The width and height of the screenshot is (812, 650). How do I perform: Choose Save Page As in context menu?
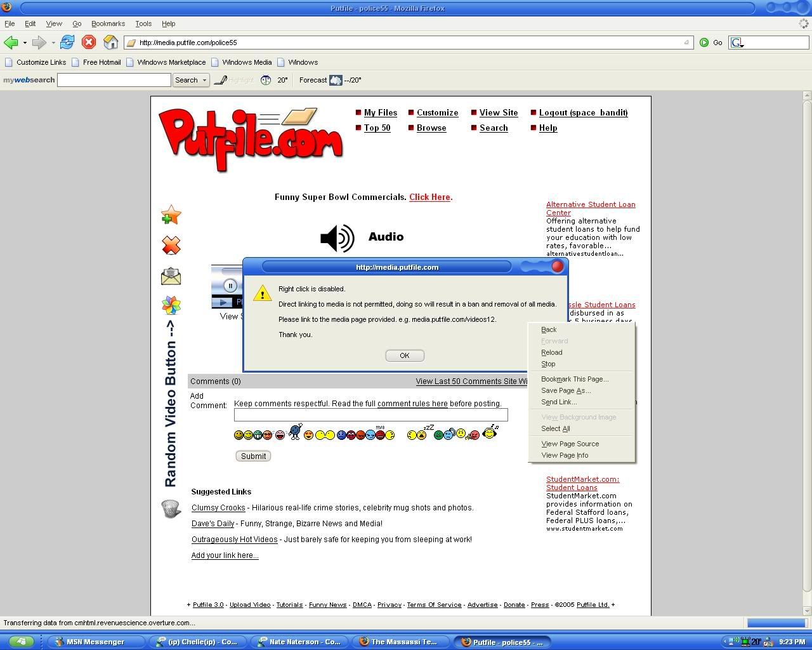pos(581,390)
